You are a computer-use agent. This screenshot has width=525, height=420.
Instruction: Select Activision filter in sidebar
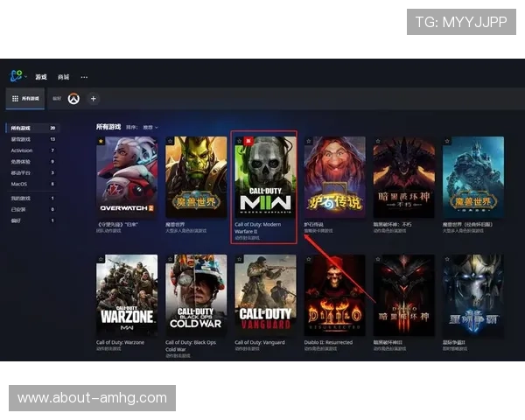click(x=21, y=150)
